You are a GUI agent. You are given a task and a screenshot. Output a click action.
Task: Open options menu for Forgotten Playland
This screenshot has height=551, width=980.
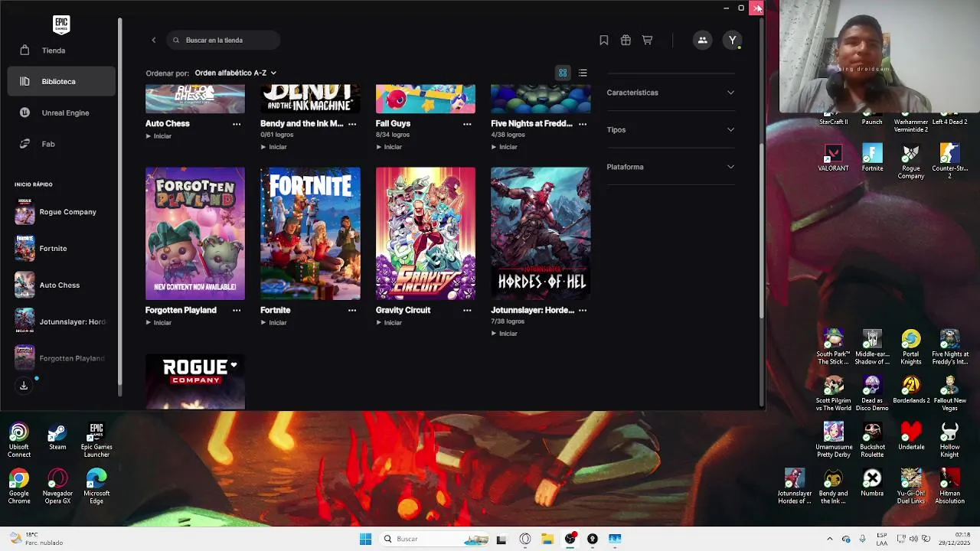(237, 311)
